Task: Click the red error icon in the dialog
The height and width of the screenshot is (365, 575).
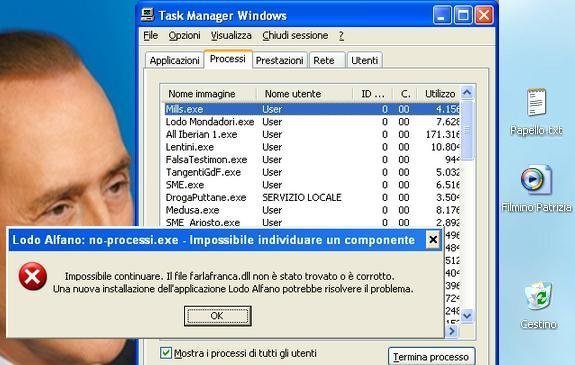Action: coord(33,276)
